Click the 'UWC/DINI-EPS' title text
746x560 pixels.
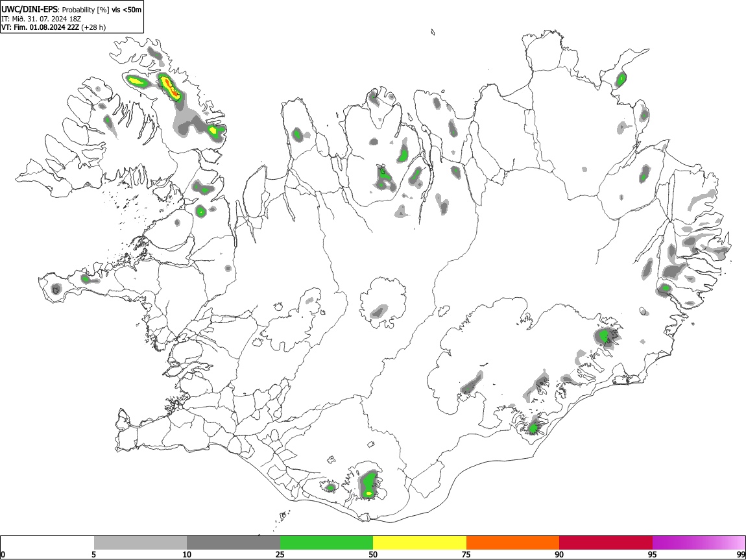point(30,10)
